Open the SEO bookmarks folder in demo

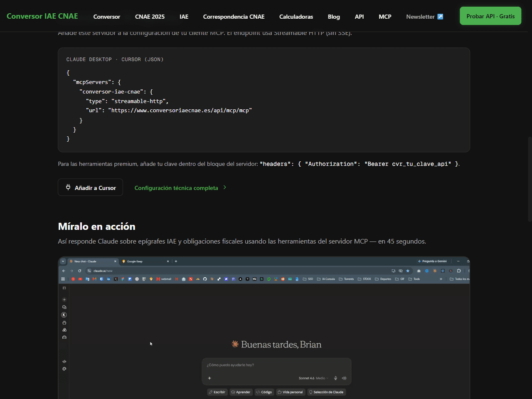(308, 279)
